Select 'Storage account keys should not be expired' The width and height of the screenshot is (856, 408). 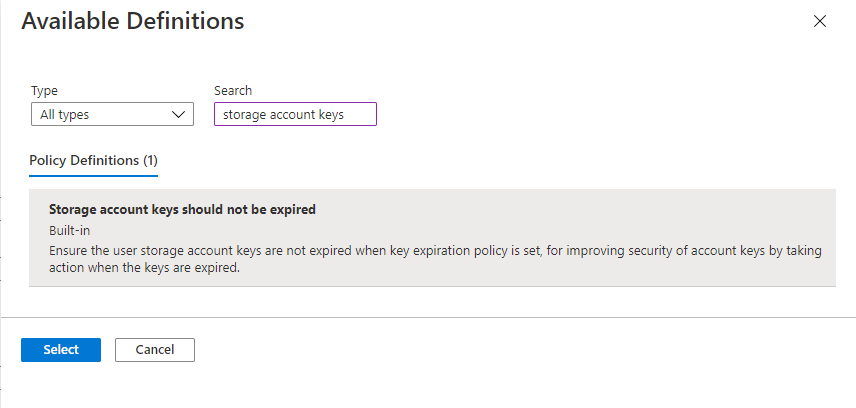point(182,210)
